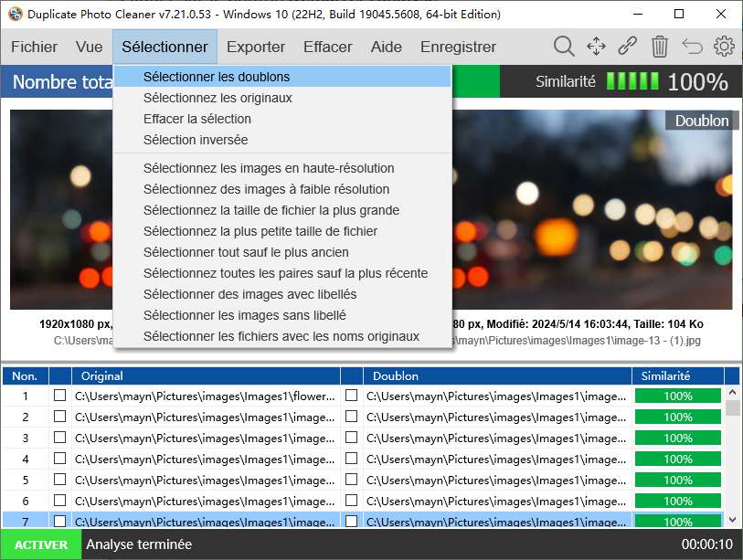Expand the Exporter menu
743x560 pixels.
256,47
